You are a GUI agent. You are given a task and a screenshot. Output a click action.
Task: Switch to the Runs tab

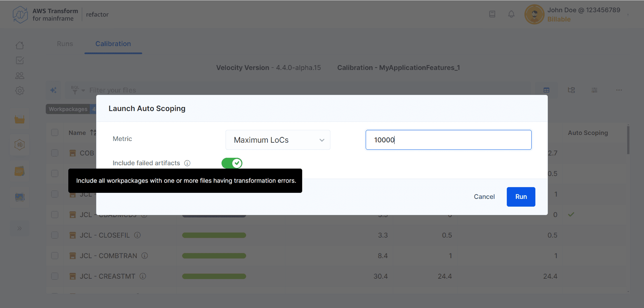pyautogui.click(x=65, y=44)
